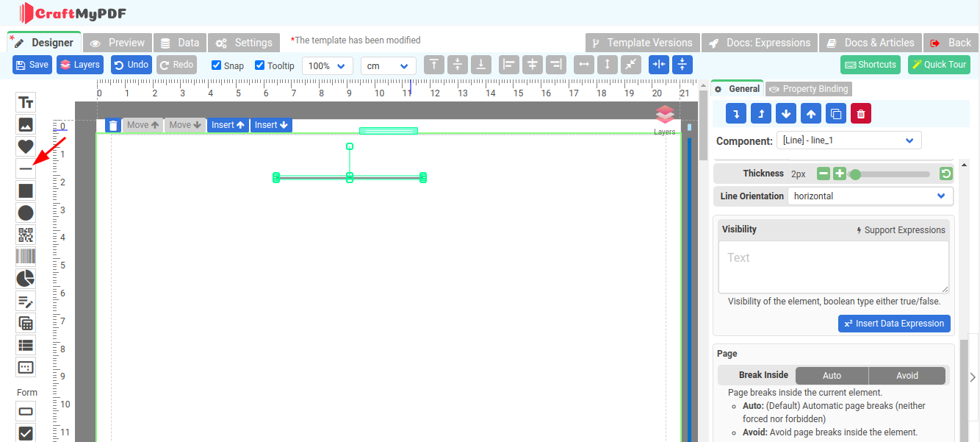Click the red delete component icon
980x442 pixels.
coord(860,114)
